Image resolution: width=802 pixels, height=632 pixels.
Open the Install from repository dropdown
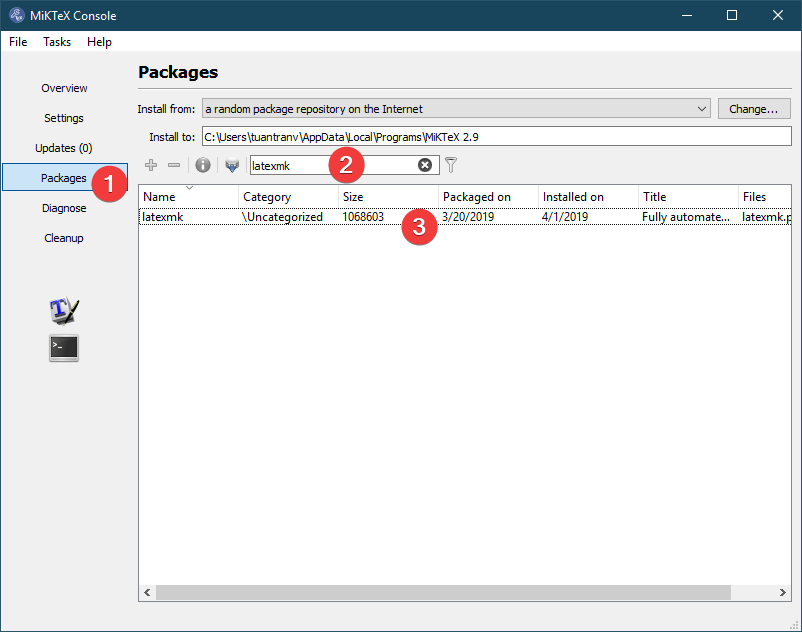[x=456, y=108]
